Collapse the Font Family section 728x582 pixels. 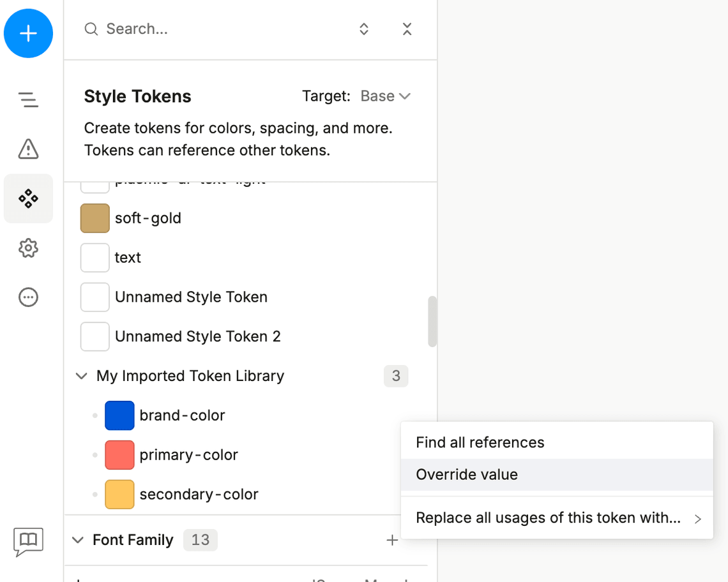click(x=78, y=541)
